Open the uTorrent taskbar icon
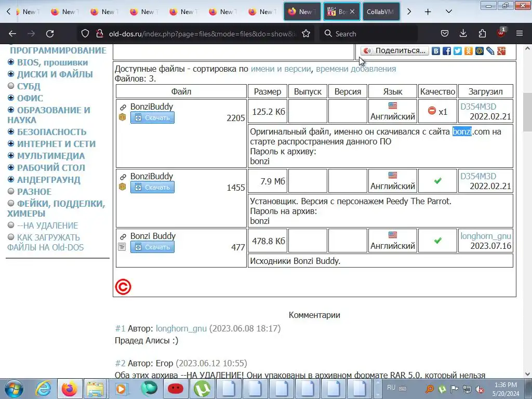Screen dimensions: 532x399 [202, 389]
